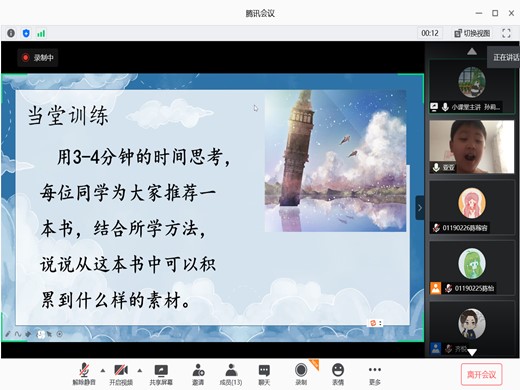The image size is (520, 390).
Task: Click the up arrow above the participant list
Action: tap(472, 52)
